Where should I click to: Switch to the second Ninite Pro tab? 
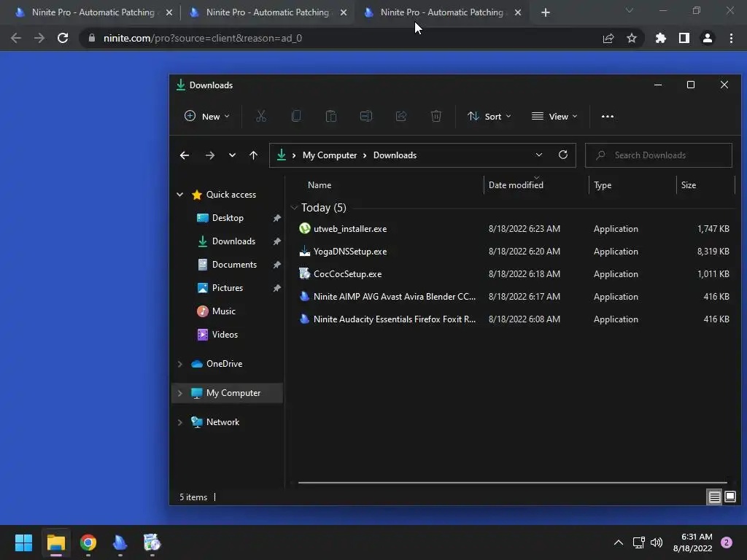[267, 12]
